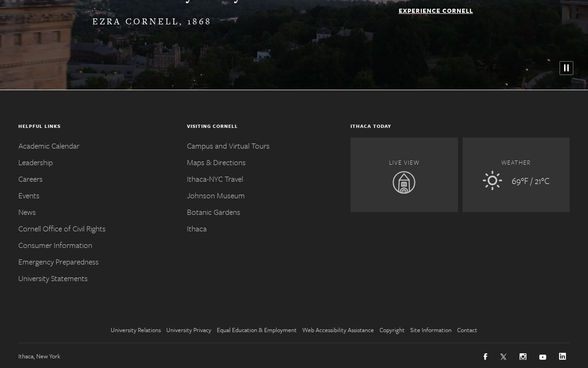Screen dimensions: 588x368
Task: Visit Cornell Office of Civil Rights
Action: pyautogui.click(x=62, y=229)
